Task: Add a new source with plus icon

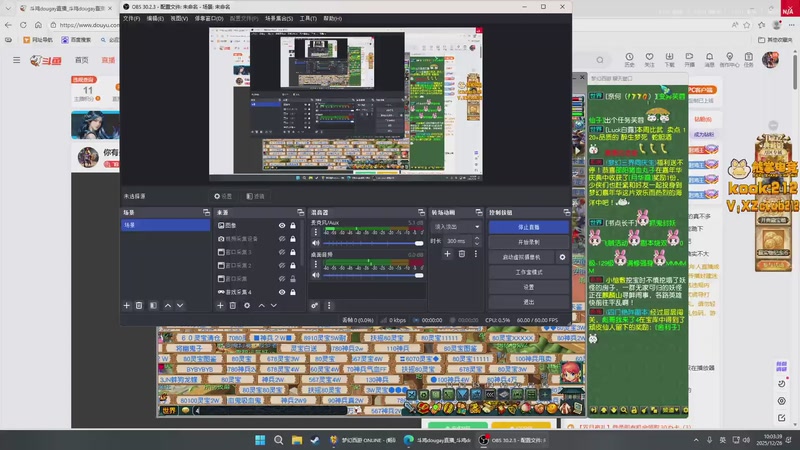Action: [220, 306]
